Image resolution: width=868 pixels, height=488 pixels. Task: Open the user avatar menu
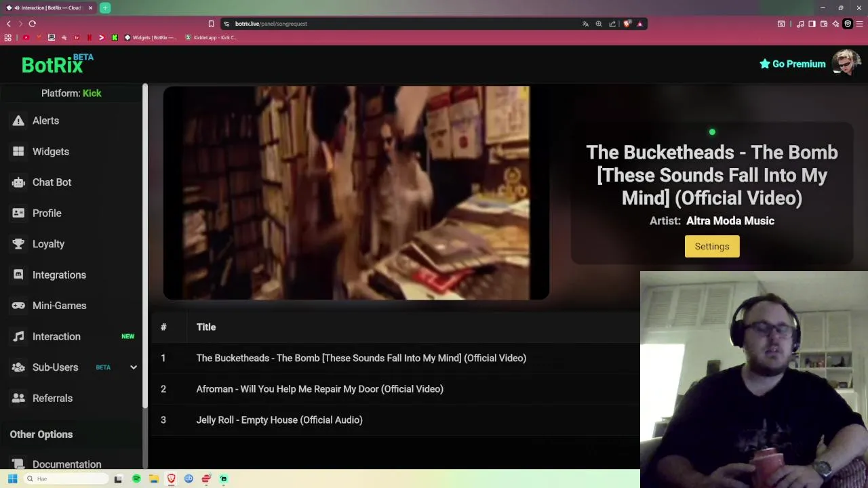pyautogui.click(x=846, y=63)
